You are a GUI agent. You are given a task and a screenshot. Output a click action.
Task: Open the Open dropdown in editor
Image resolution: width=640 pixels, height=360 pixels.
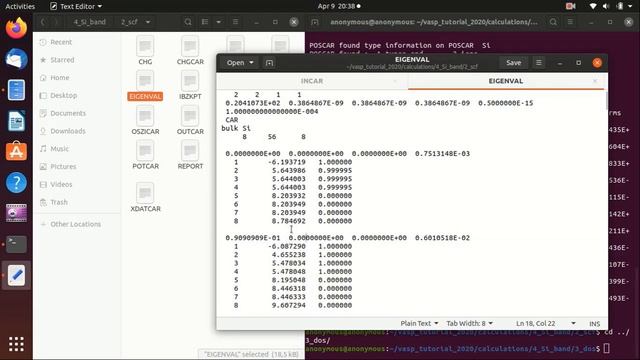point(240,63)
